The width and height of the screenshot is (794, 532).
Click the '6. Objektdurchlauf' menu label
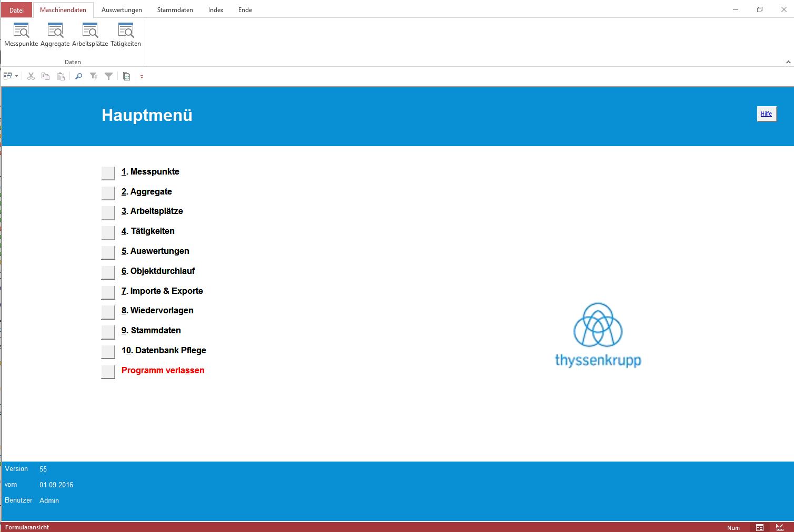click(158, 271)
